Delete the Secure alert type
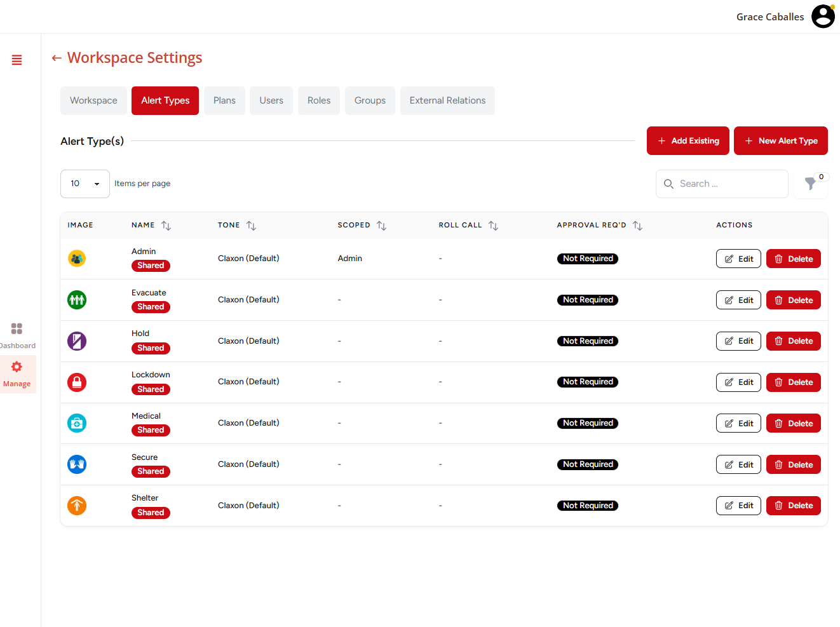Viewport: 840px width, 627px height. pos(794,464)
